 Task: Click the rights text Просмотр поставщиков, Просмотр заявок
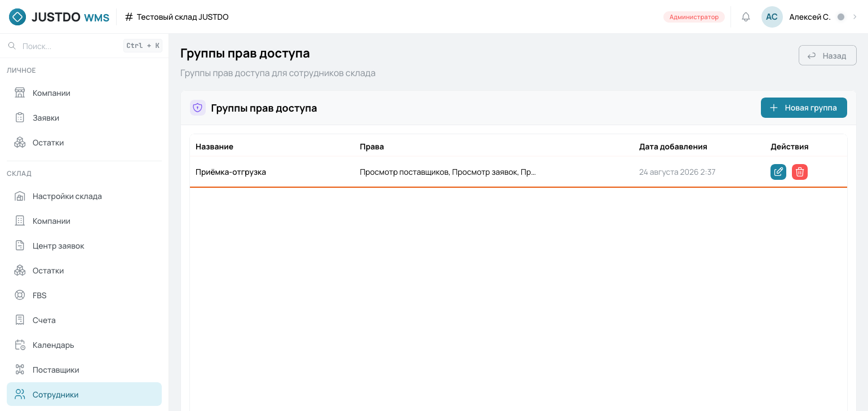point(448,172)
